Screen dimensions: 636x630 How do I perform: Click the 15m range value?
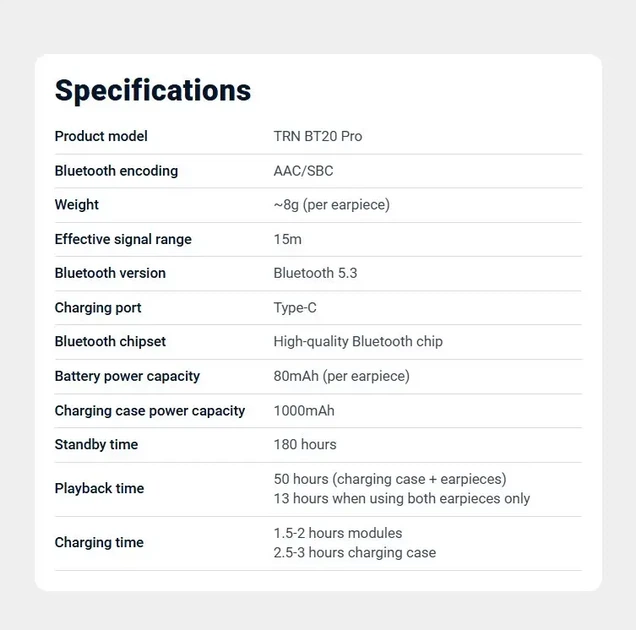288,239
